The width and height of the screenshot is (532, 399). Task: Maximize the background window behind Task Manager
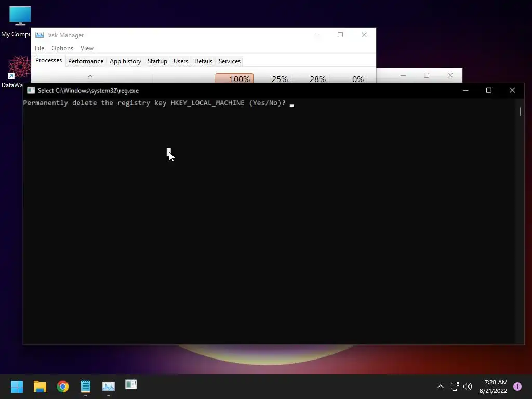[427, 75]
